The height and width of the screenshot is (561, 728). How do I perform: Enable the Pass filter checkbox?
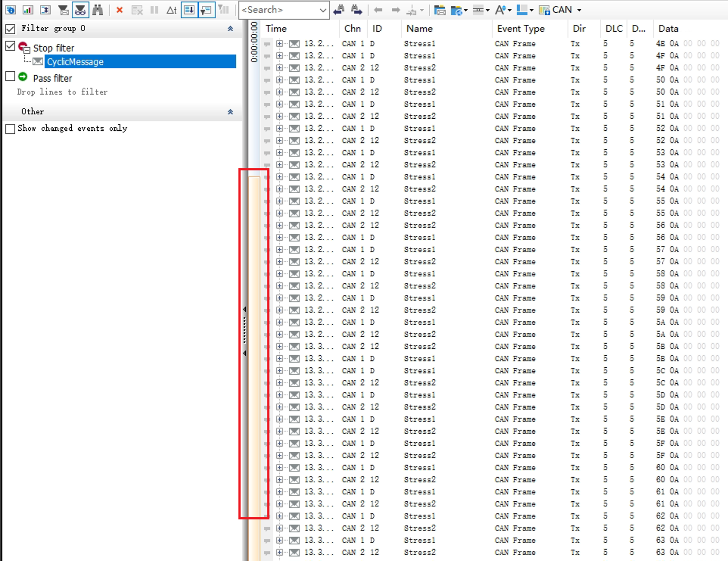click(11, 76)
